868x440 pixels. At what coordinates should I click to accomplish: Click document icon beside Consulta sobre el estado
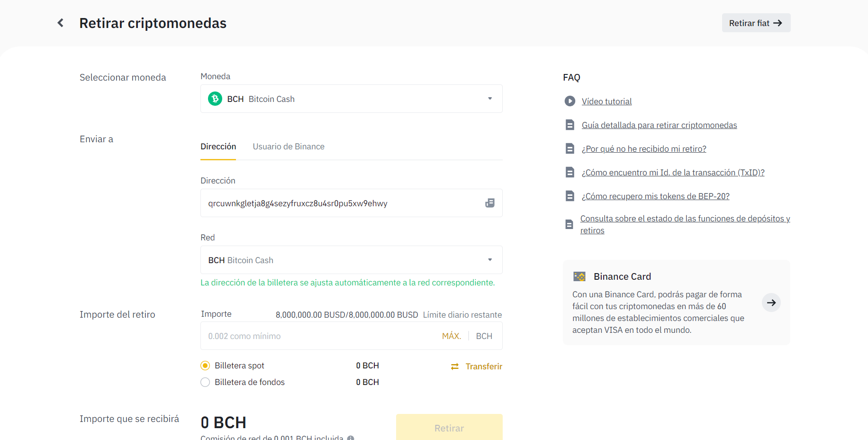pos(570,224)
